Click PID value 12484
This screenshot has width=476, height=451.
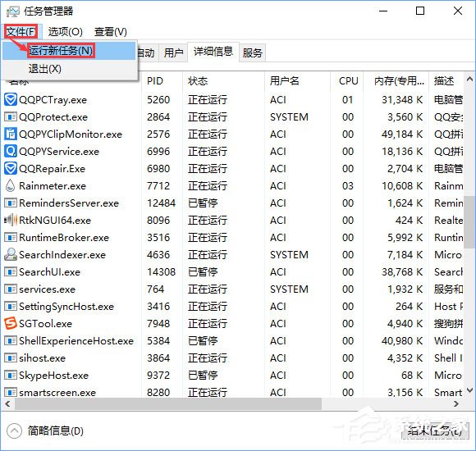coord(161,203)
